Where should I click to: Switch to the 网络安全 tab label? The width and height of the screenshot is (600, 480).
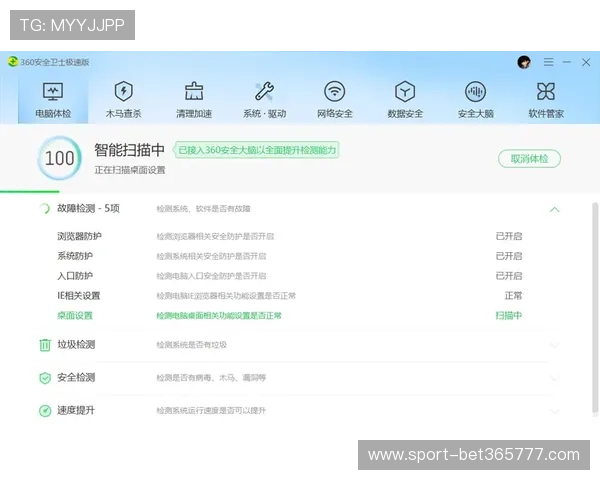[x=334, y=114]
